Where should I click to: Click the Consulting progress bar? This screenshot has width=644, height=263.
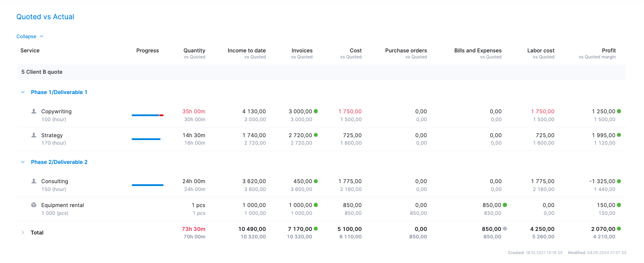pyautogui.click(x=147, y=185)
